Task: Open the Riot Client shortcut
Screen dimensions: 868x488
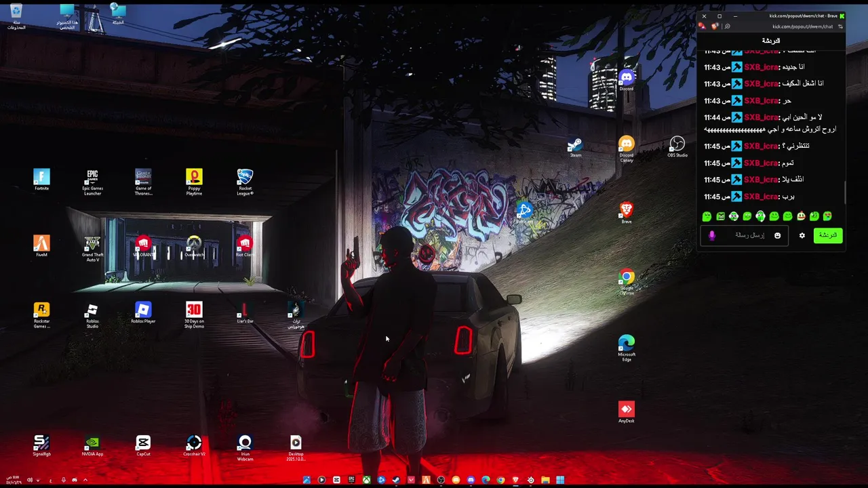Action: pyautogui.click(x=245, y=246)
